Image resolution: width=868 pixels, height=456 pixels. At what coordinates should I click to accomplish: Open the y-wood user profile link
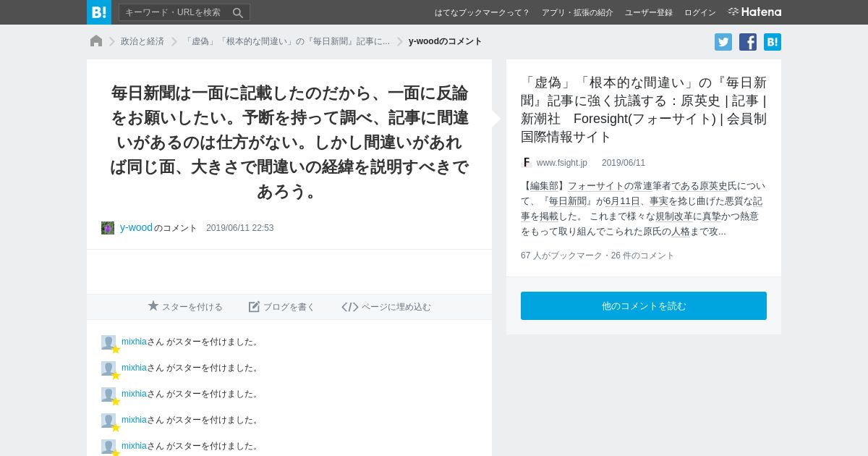(x=136, y=227)
